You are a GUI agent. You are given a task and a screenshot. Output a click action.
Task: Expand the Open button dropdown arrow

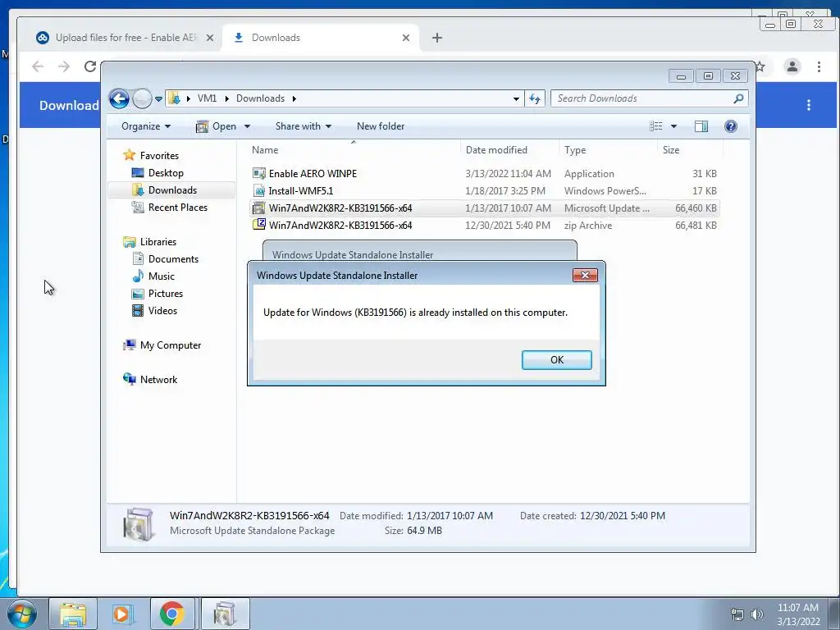[x=247, y=126]
